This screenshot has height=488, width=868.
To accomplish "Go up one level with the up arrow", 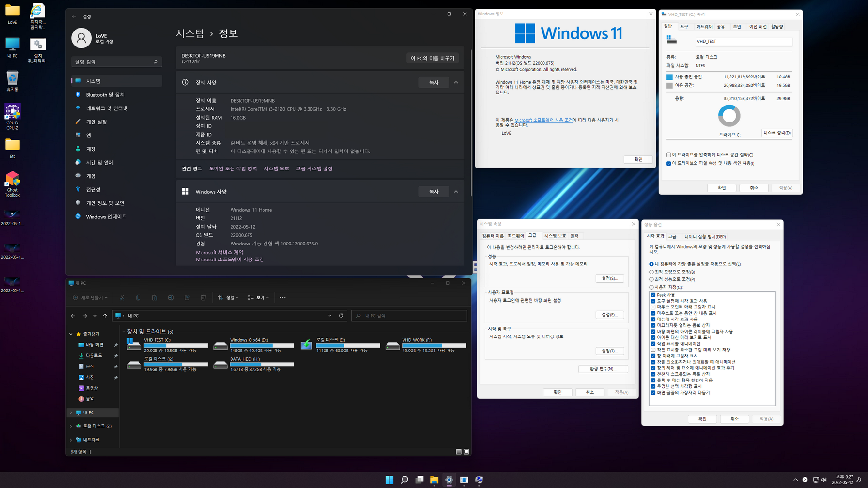I will click(105, 316).
